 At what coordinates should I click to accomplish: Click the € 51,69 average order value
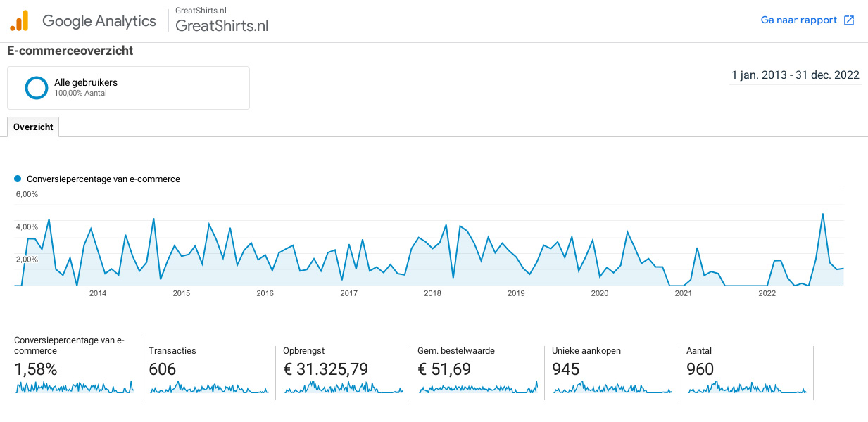[444, 369]
